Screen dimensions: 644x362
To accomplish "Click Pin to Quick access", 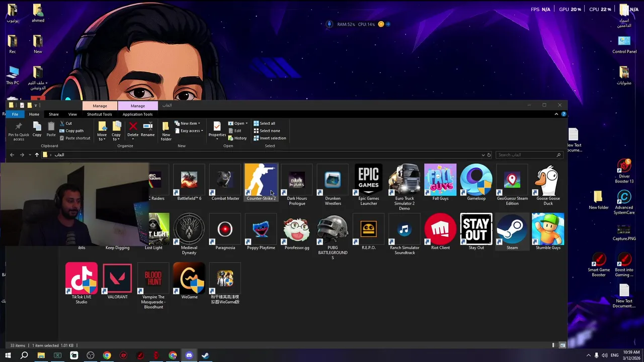I will pyautogui.click(x=19, y=131).
